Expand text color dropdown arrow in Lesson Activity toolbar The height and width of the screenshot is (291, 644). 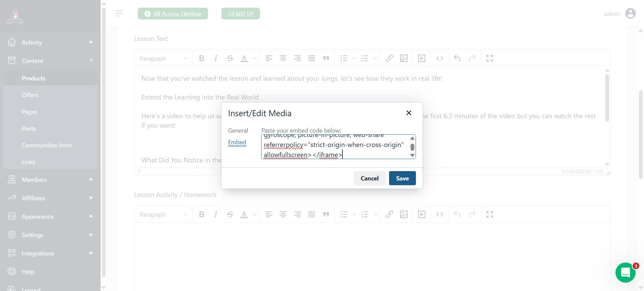pyautogui.click(x=255, y=214)
